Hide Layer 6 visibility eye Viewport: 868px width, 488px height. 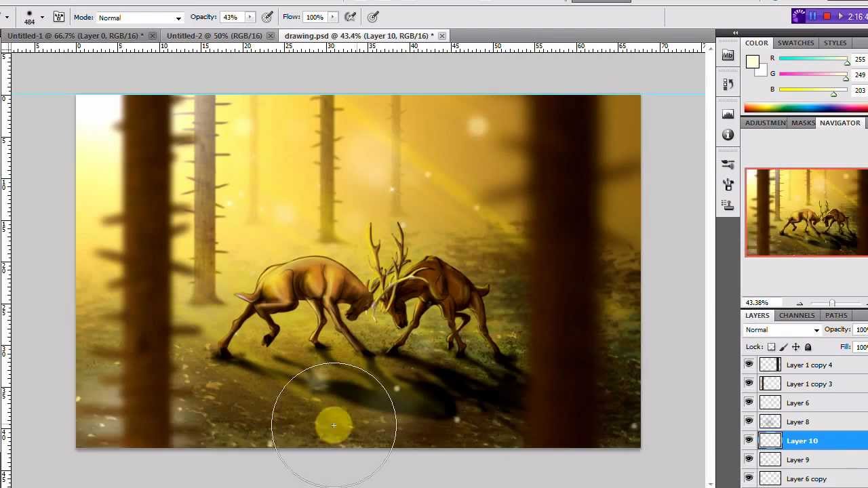(x=749, y=403)
